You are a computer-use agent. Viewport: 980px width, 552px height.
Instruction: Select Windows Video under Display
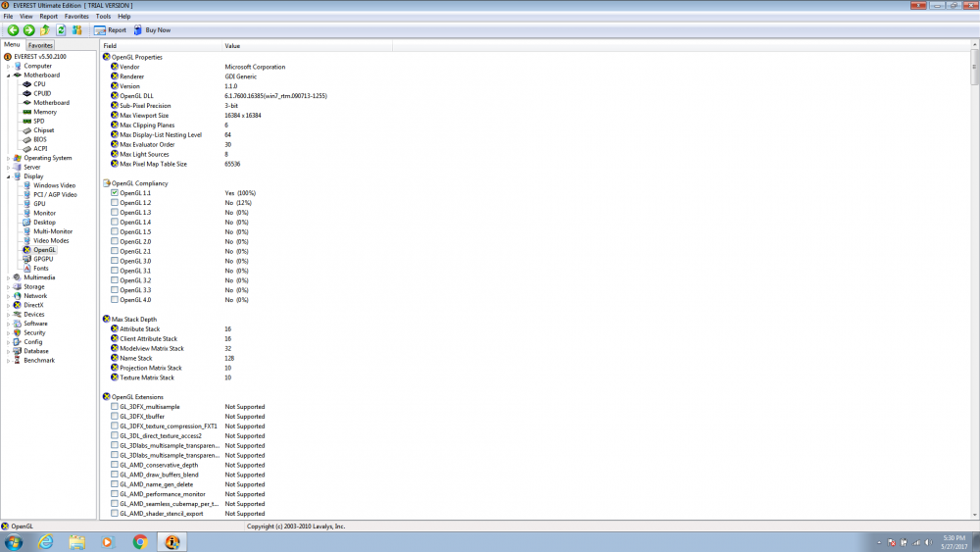[54, 185]
